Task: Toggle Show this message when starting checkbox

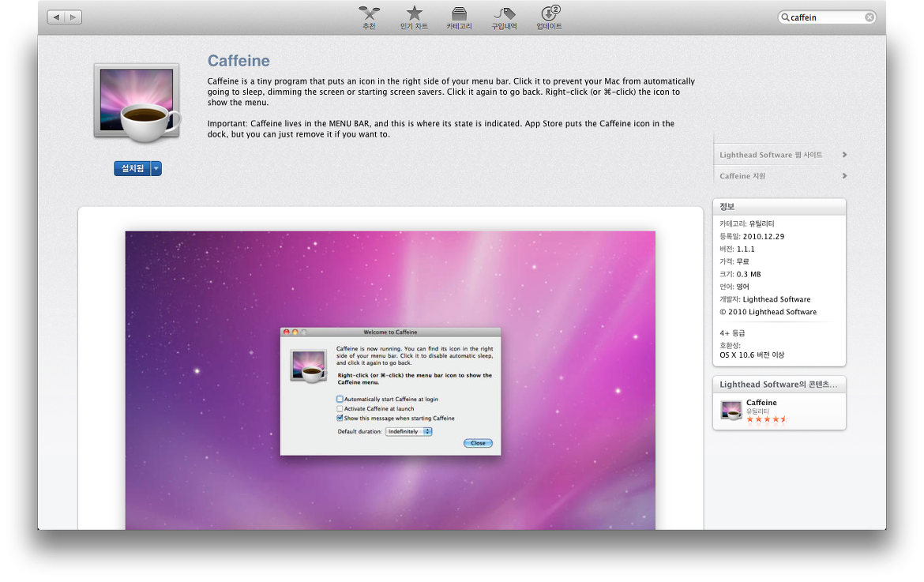Action: point(340,418)
